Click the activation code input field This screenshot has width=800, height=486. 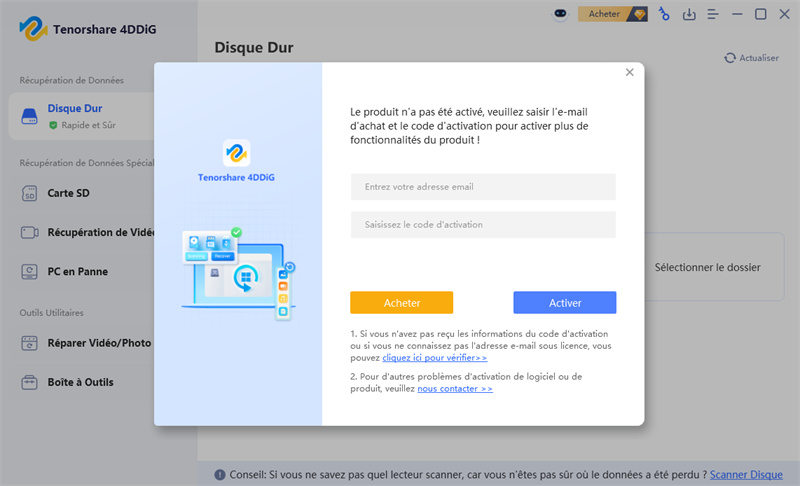(483, 224)
